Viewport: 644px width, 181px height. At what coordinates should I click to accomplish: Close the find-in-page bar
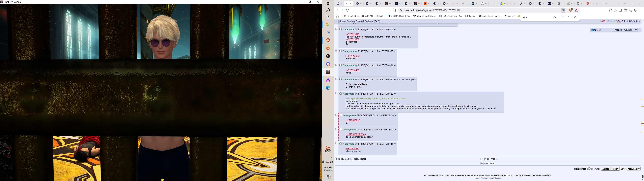[x=575, y=17]
